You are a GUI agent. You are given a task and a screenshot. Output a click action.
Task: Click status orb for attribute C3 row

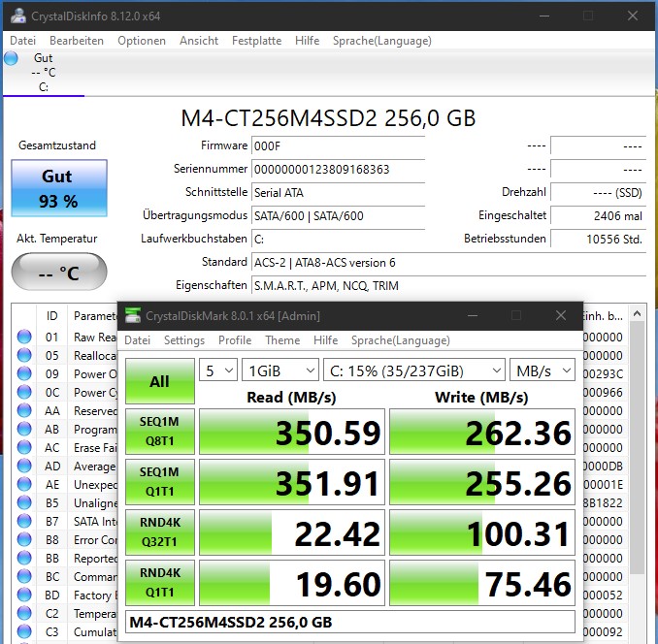[x=24, y=631]
